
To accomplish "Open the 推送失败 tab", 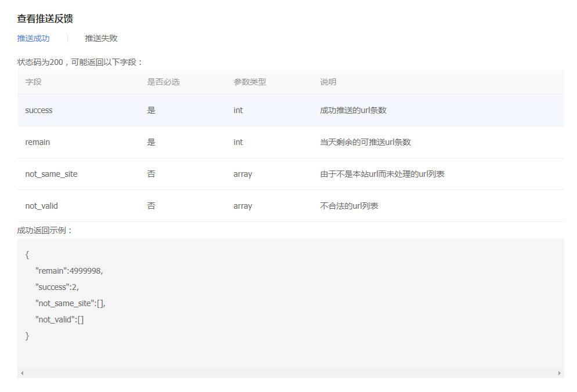I will 101,38.
